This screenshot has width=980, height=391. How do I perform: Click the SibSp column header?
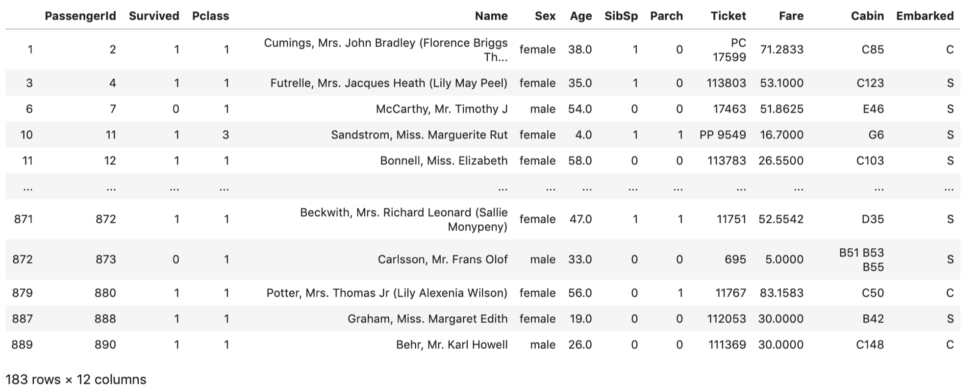[621, 16]
